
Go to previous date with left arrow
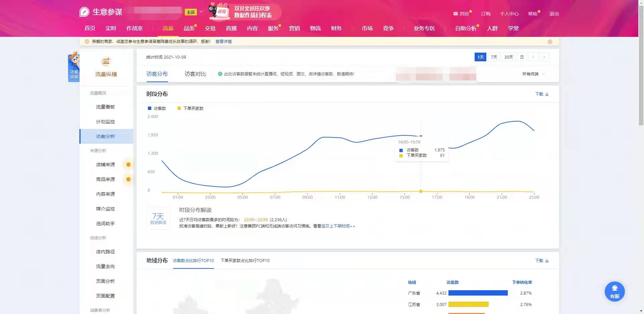pyautogui.click(x=533, y=57)
